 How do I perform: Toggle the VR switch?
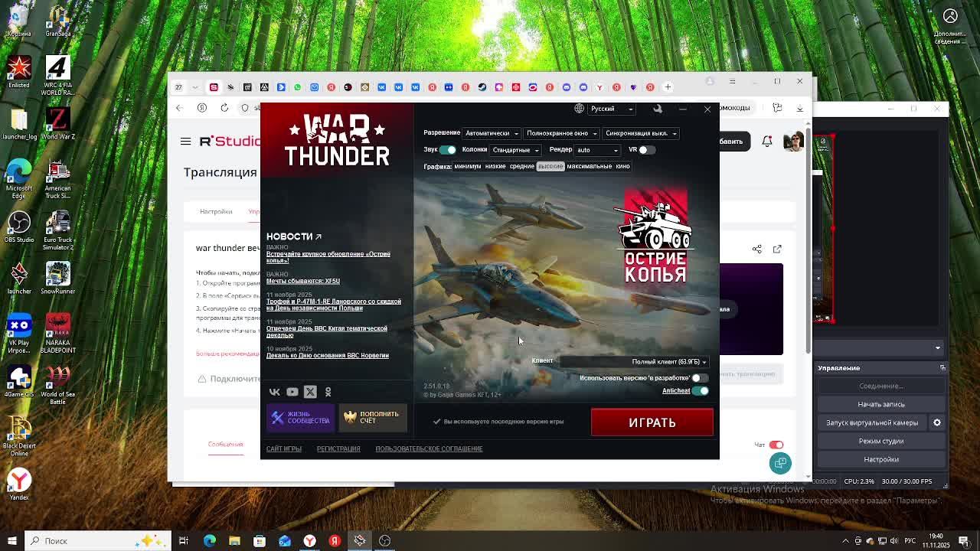(647, 150)
